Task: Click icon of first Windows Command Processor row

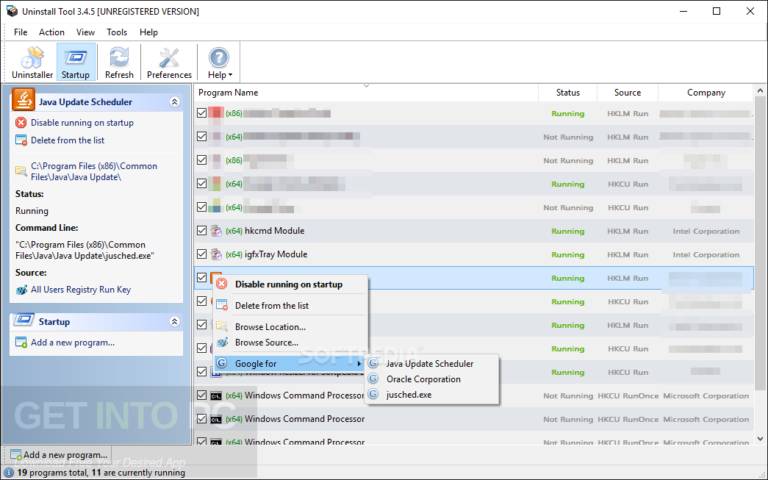Action: click(216, 396)
